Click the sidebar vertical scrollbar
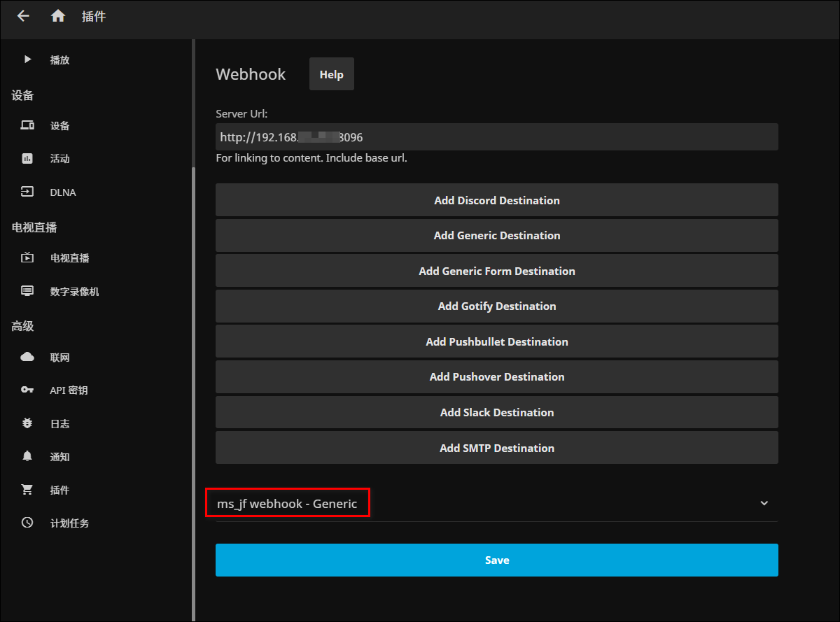This screenshot has height=622, width=840. [x=193, y=392]
